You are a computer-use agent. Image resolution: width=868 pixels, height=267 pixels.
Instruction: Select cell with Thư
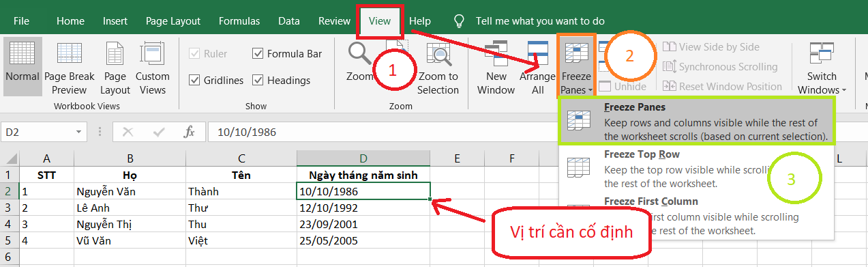click(241, 208)
